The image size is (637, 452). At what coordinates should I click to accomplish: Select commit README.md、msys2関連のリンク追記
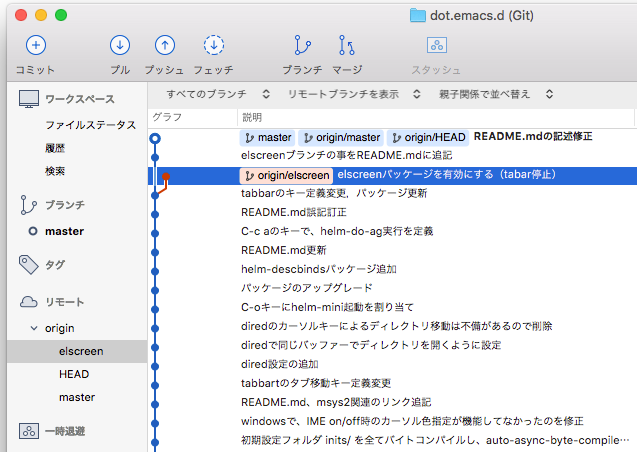(336, 402)
